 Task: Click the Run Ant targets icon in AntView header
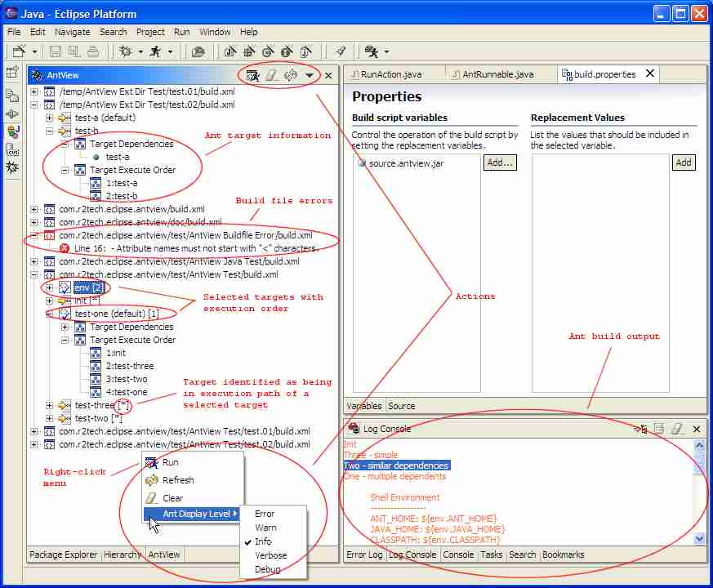tap(253, 76)
